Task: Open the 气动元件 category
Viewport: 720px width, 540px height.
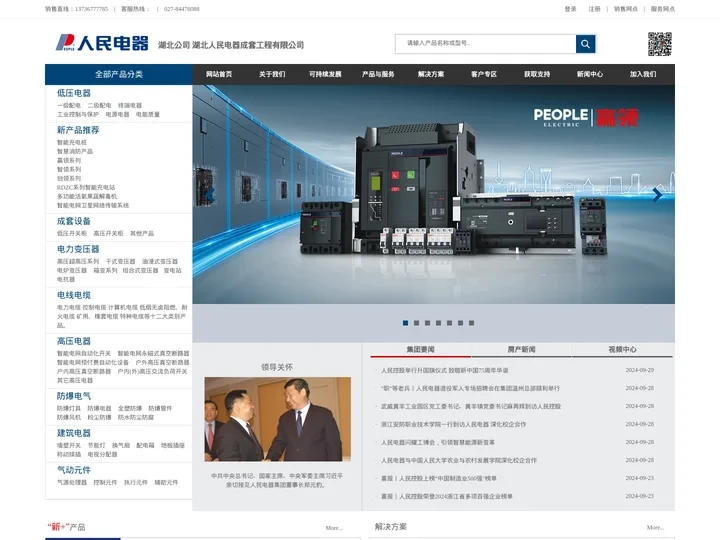Action: [x=74, y=470]
